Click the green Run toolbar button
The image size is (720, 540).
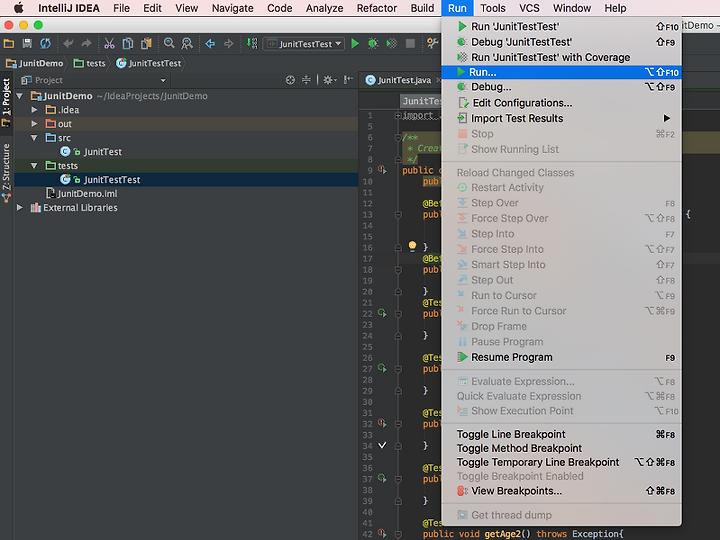click(x=355, y=44)
